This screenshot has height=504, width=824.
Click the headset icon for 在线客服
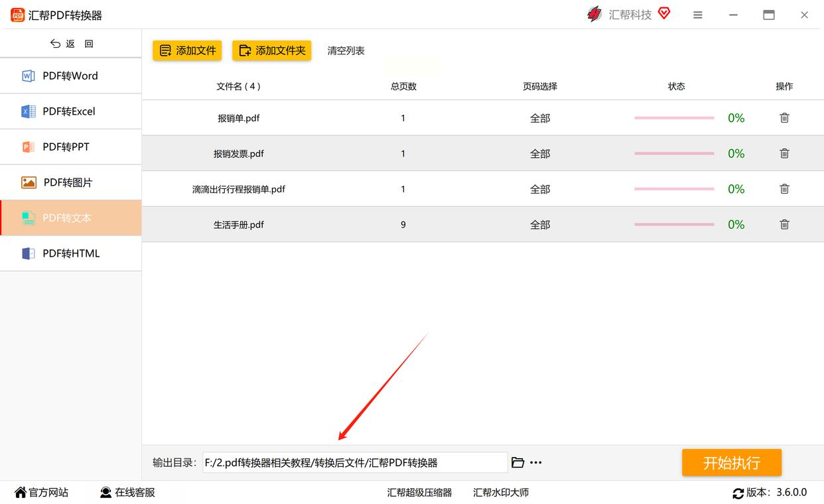(105, 492)
